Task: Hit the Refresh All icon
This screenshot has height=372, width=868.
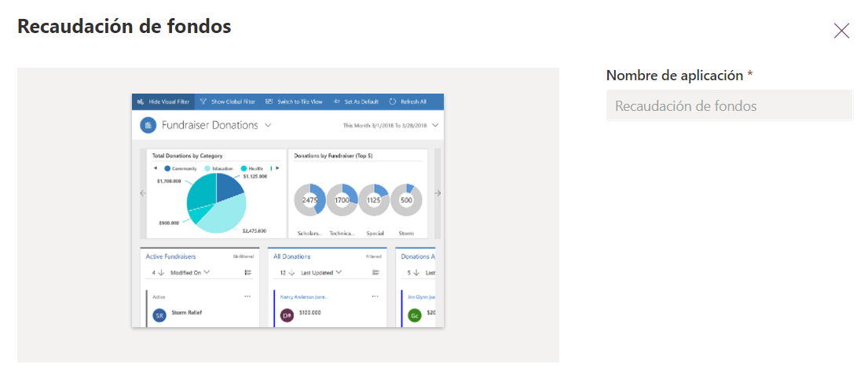Action: [393, 101]
